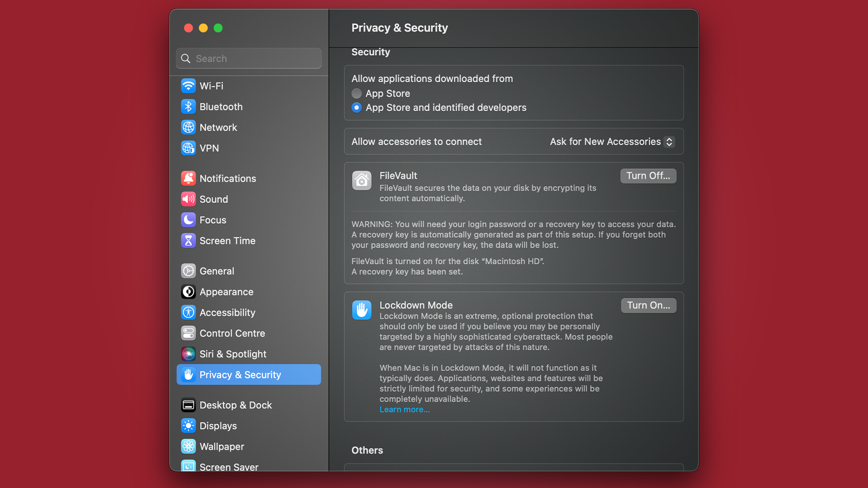
Task: Switch to Notifications settings
Action: click(228, 178)
